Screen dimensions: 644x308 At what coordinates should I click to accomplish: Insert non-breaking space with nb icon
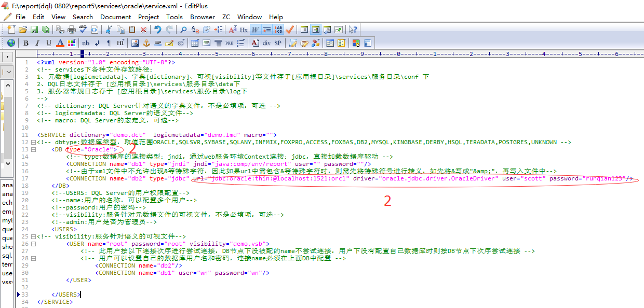(86, 43)
